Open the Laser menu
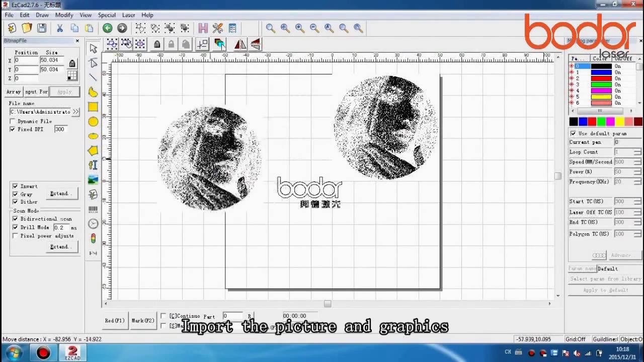Screen dimensions: 644x362 pos(128,15)
